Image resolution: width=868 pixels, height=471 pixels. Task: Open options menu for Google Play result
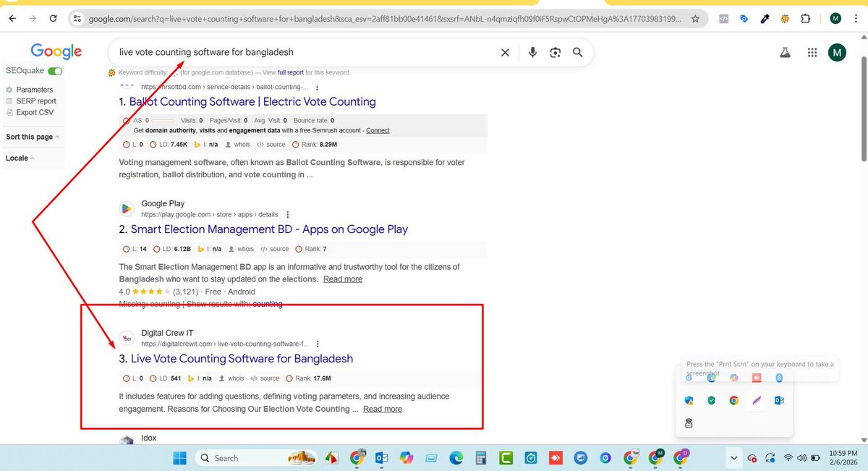[x=288, y=215]
